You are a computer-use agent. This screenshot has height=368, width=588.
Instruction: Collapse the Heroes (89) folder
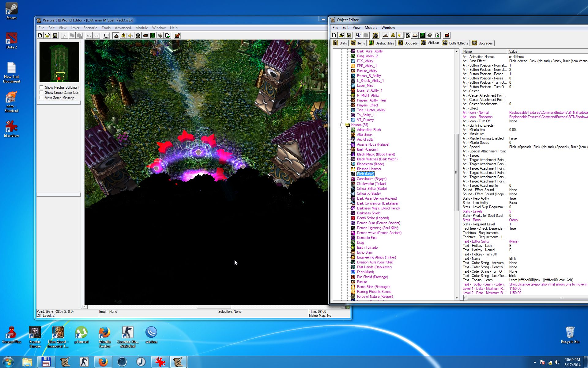click(342, 125)
